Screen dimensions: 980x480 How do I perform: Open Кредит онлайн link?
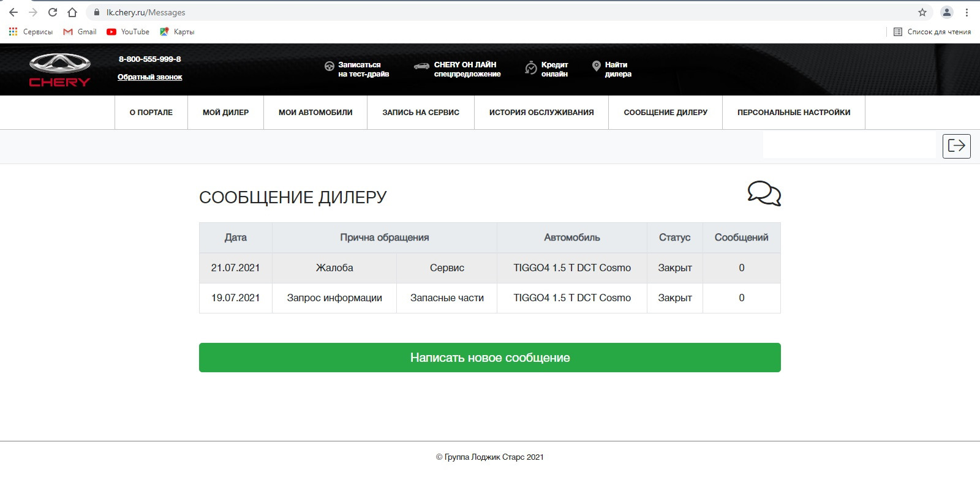[555, 69]
